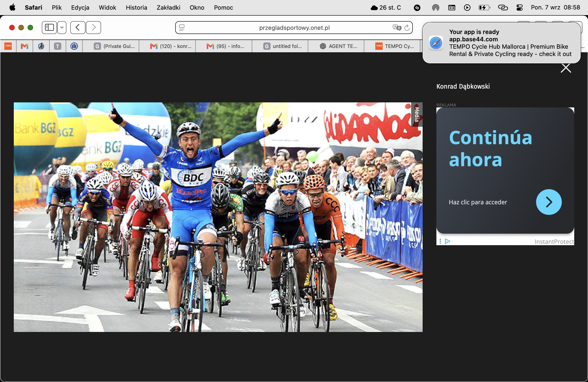Switch to the TEMPO Cy... tab

coord(392,46)
